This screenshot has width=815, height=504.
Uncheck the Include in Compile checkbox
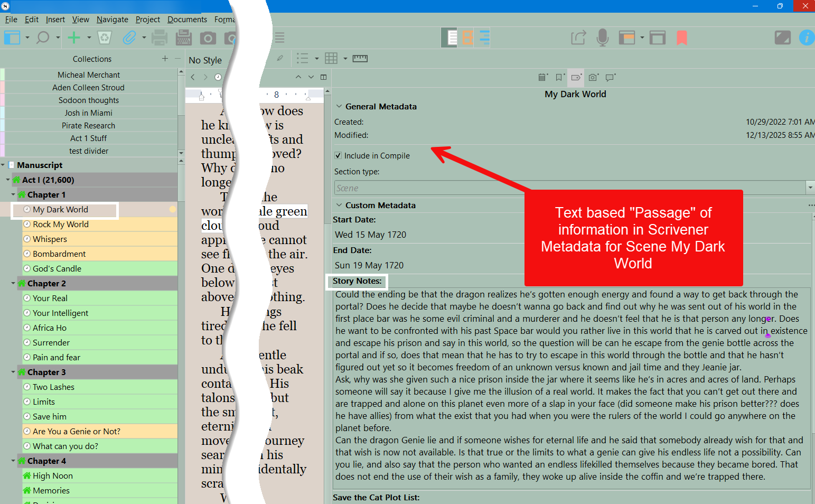(338, 156)
